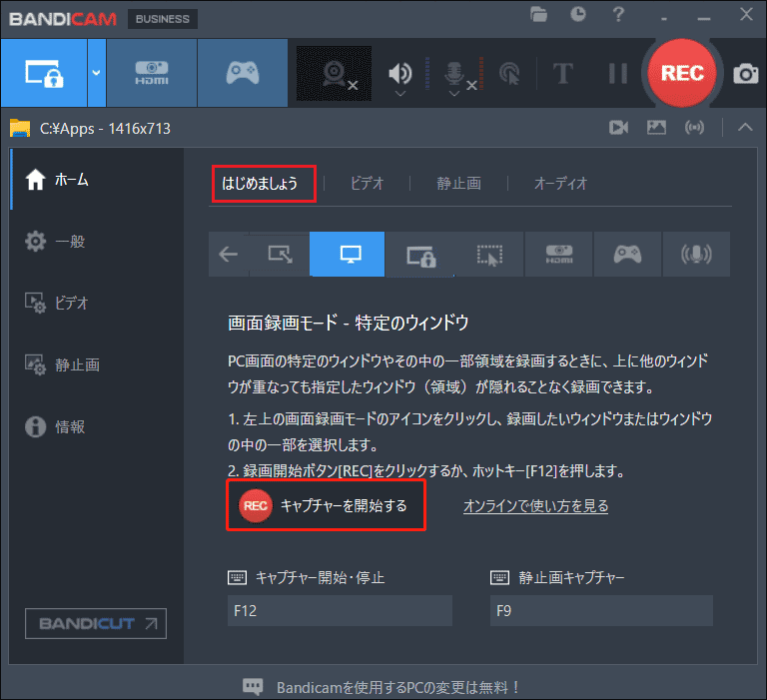
Task: Edit F9 still capture hotkey field
Action: coord(601,610)
